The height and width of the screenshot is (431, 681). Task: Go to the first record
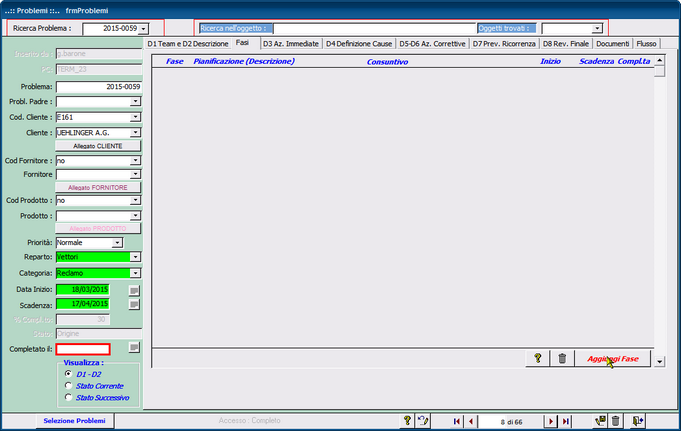click(456, 421)
